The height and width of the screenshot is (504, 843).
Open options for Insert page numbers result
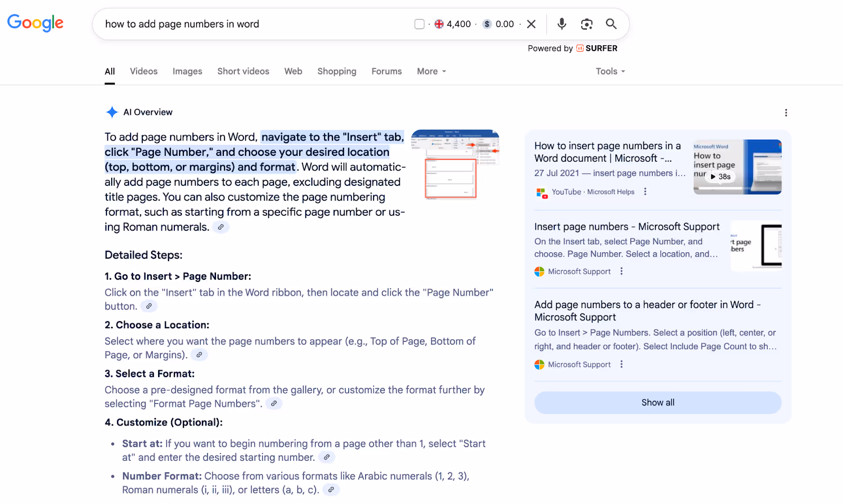[x=622, y=271]
